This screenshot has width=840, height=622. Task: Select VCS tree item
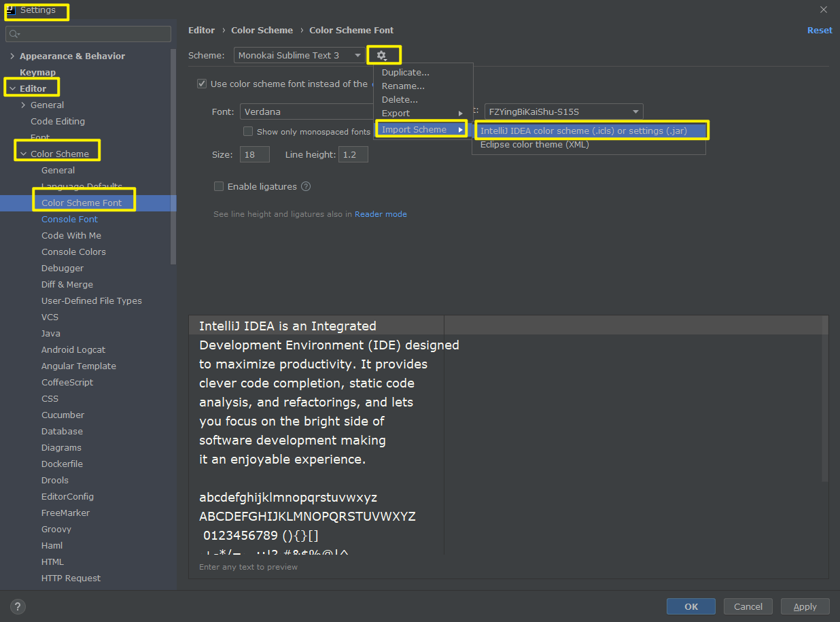50,317
